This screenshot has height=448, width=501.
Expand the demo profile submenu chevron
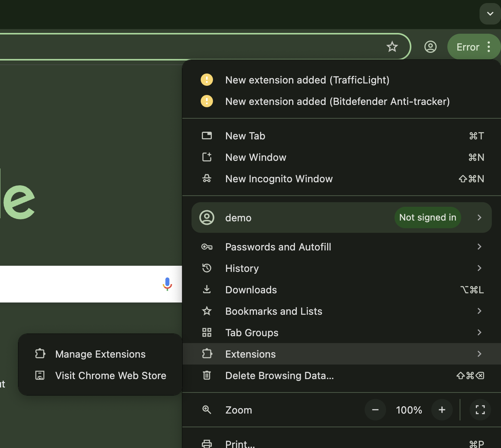[x=480, y=217]
